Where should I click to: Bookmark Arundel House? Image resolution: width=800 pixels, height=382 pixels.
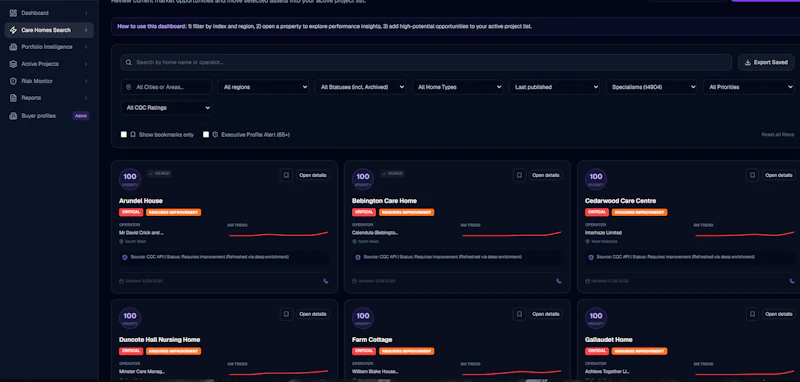pos(286,175)
